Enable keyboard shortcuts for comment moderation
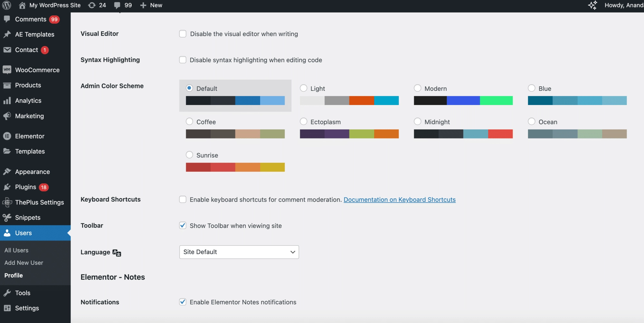Image resolution: width=644 pixels, height=323 pixels. [x=183, y=199]
